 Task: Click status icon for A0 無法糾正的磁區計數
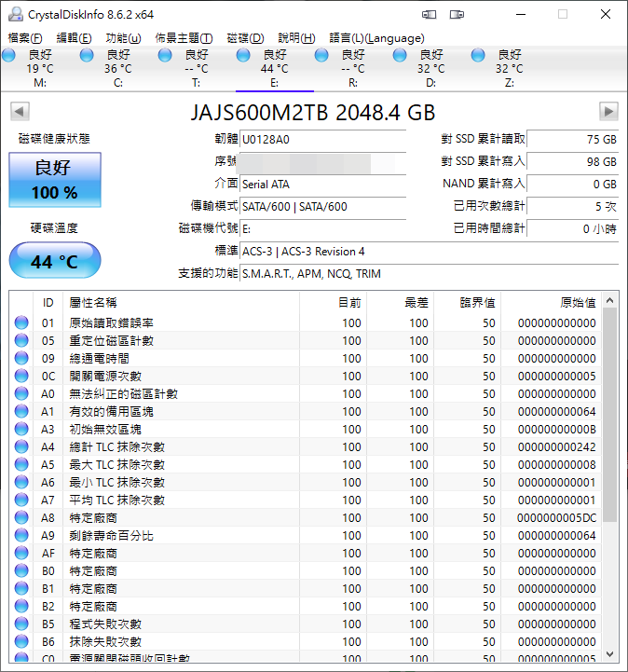21,393
